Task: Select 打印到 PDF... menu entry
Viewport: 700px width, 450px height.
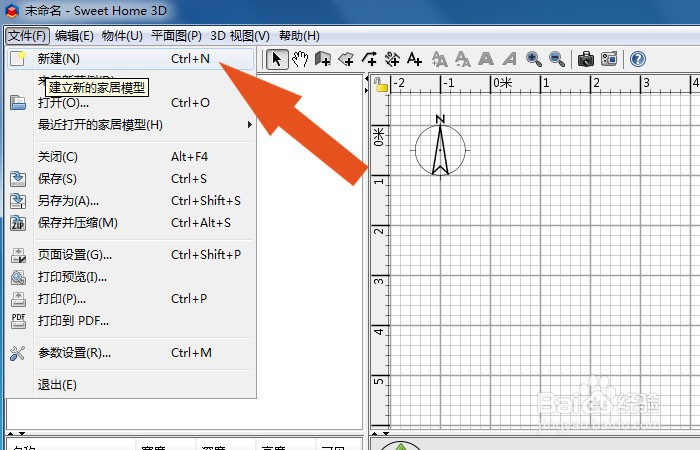Action: [x=130, y=321]
